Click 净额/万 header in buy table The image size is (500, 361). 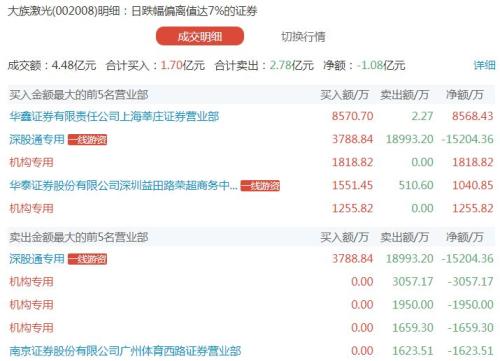(465, 95)
